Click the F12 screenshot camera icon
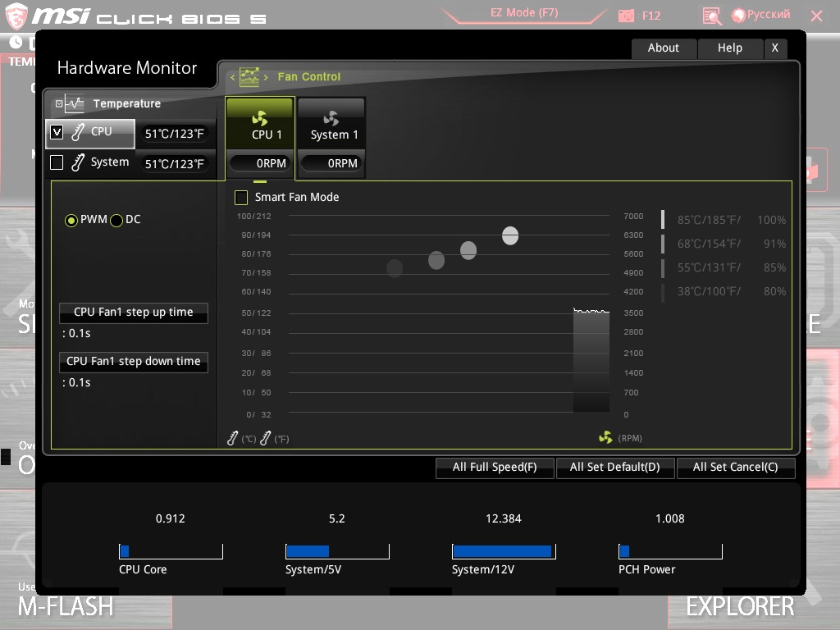The image size is (840, 630). pos(626,16)
